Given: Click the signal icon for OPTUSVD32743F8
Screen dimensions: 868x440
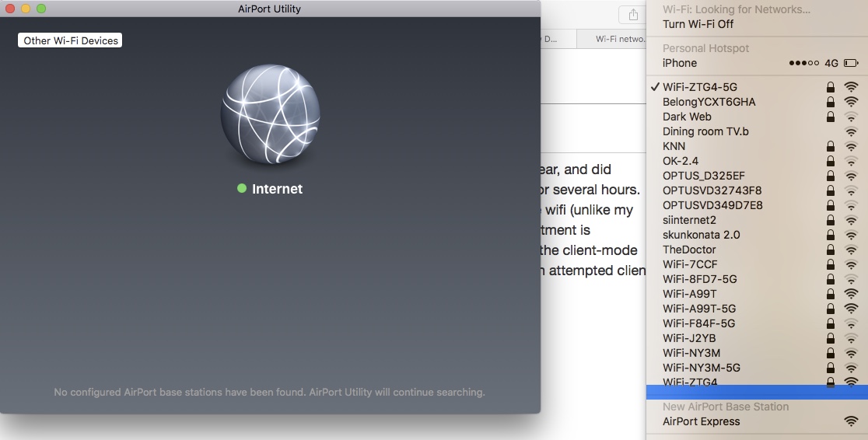Looking at the screenshot, I should (x=851, y=190).
